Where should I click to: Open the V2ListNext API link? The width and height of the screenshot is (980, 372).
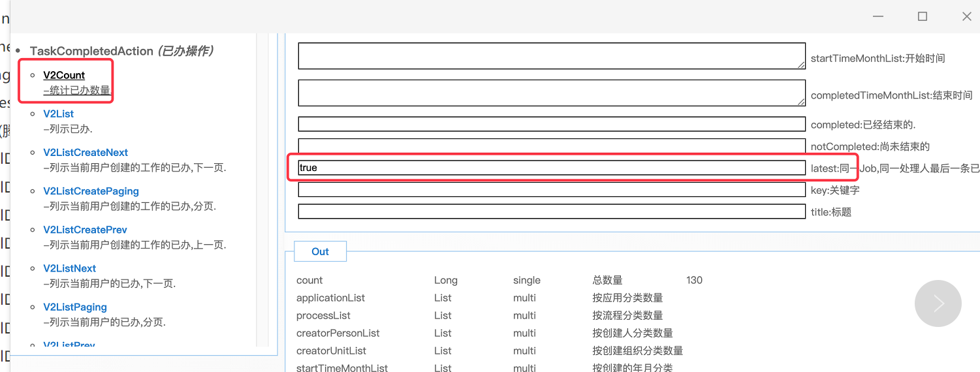coord(69,268)
